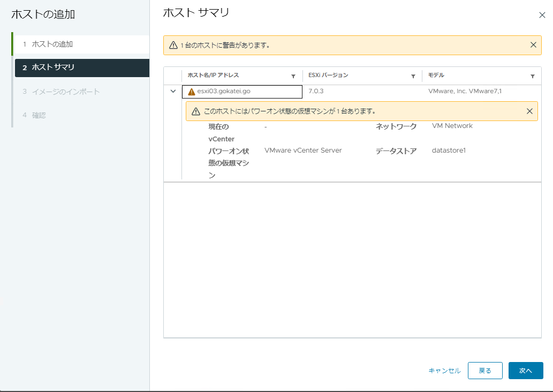Click the データストア label

point(396,151)
